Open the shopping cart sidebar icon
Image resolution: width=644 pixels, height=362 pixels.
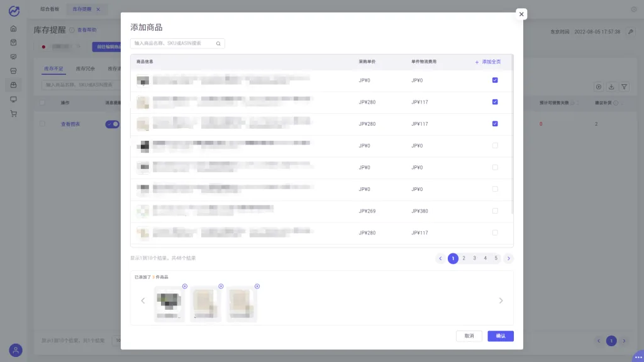(x=14, y=114)
